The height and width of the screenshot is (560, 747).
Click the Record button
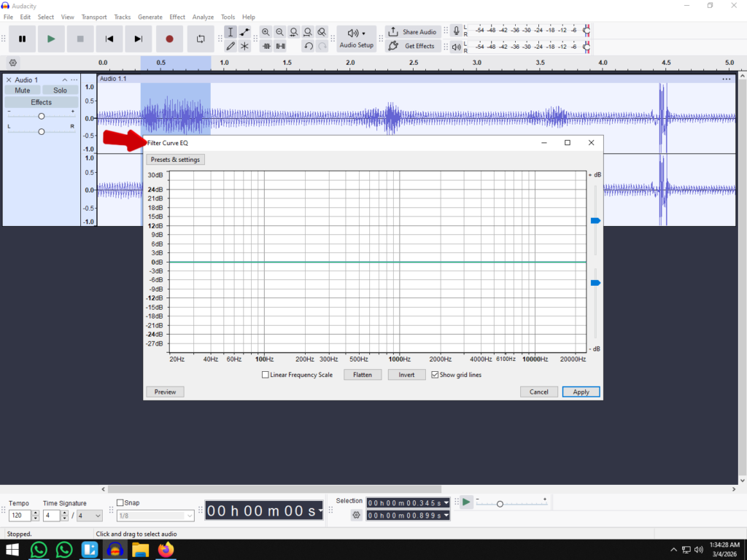pyautogui.click(x=169, y=39)
